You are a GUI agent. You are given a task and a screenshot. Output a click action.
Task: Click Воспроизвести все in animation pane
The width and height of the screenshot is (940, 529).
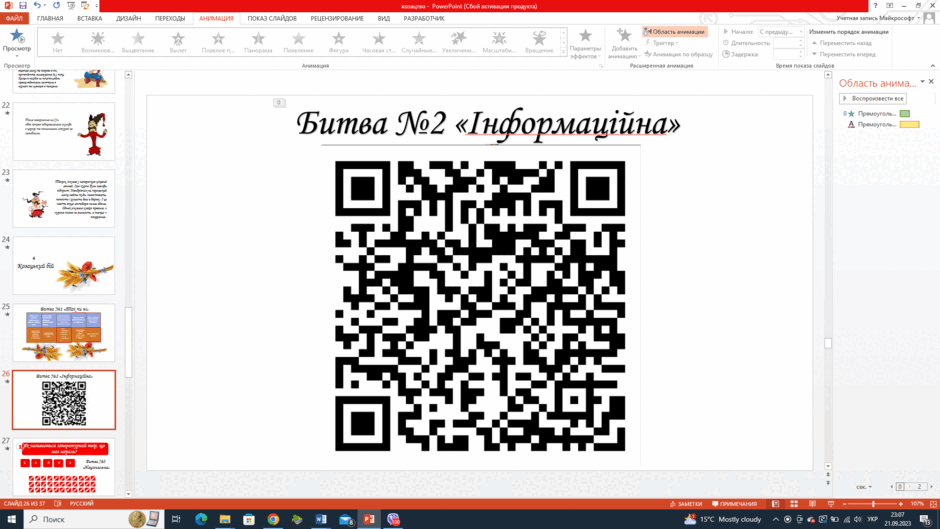[x=873, y=98]
